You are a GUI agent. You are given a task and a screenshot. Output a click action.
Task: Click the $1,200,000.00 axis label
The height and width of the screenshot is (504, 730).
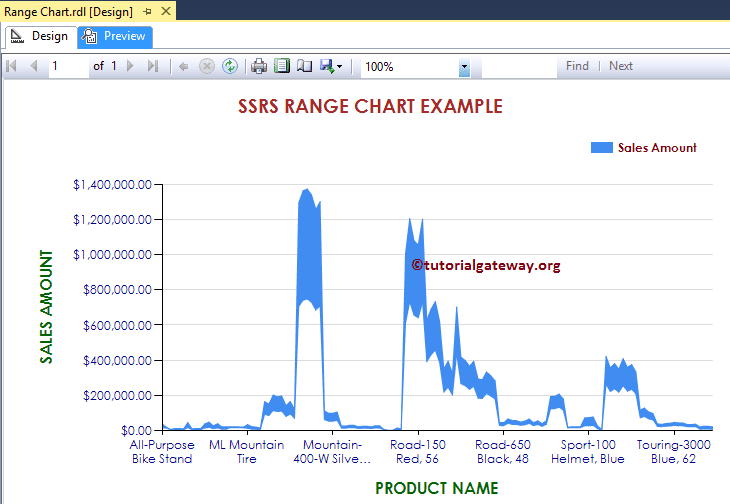(x=112, y=219)
